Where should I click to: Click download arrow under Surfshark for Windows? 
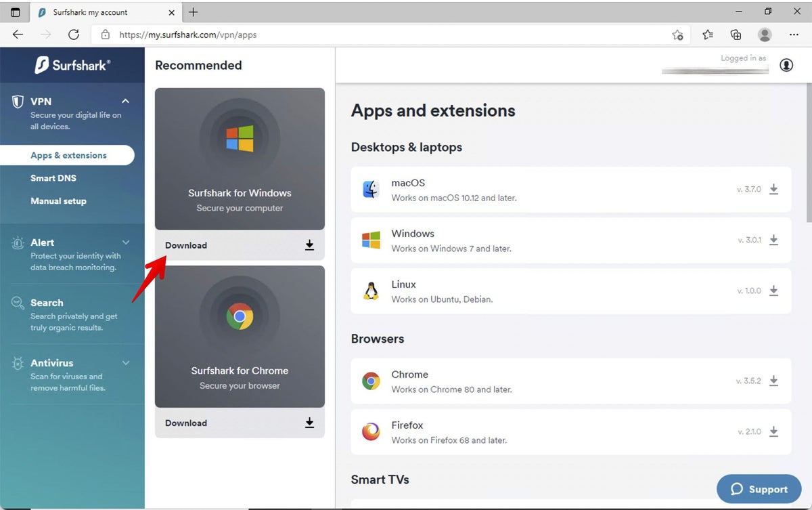[309, 245]
